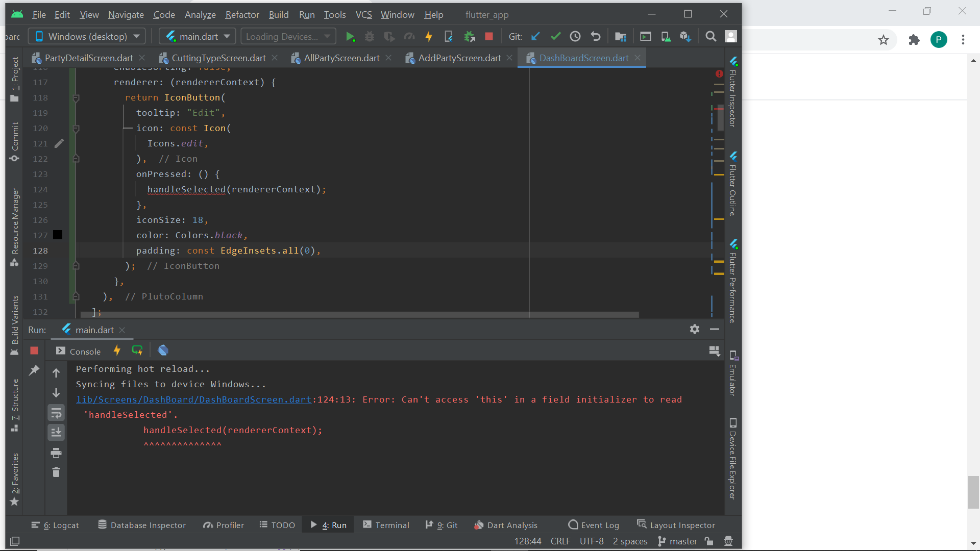980x551 pixels.
Task: Open DashBoardScreen.dart error location link
Action: [194, 399]
